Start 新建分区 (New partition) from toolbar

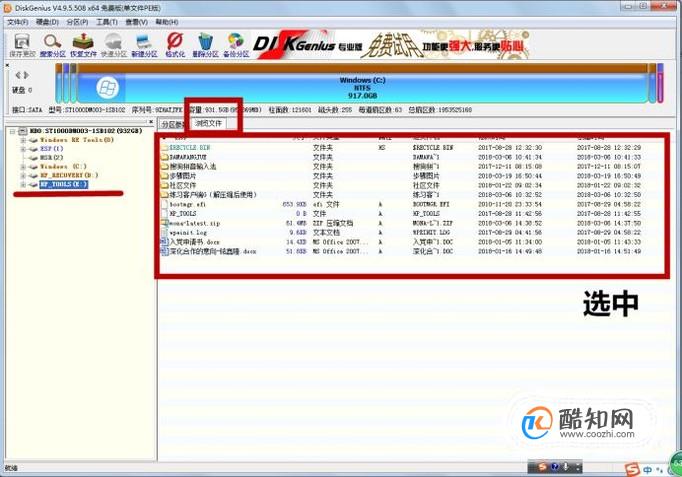(x=144, y=45)
